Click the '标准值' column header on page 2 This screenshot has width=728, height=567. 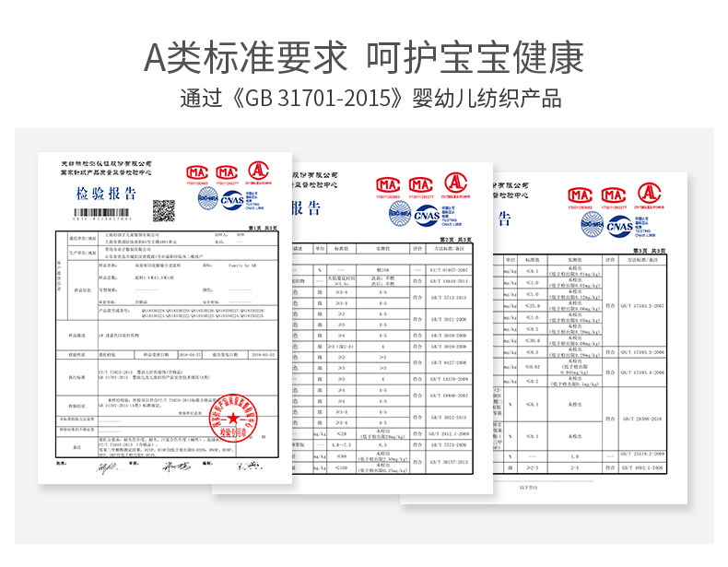341,249
